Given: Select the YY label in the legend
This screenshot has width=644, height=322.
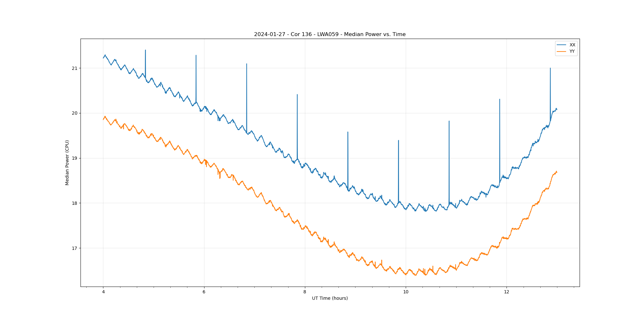Looking at the screenshot, I should (x=572, y=52).
